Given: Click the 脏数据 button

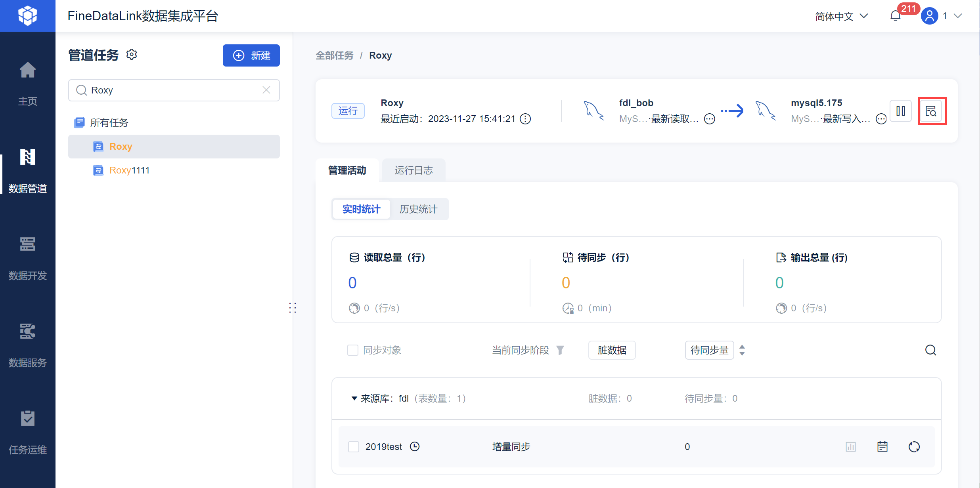Looking at the screenshot, I should (612, 350).
